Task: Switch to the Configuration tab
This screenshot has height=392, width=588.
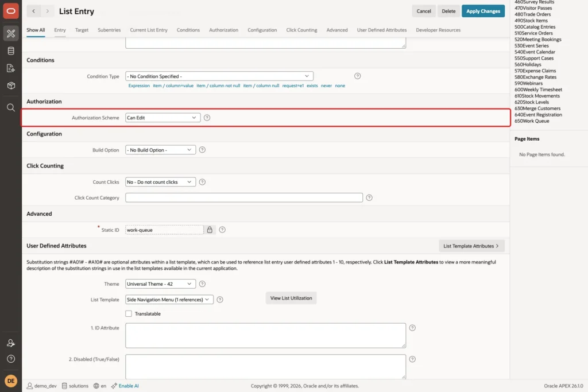Action: point(262,30)
